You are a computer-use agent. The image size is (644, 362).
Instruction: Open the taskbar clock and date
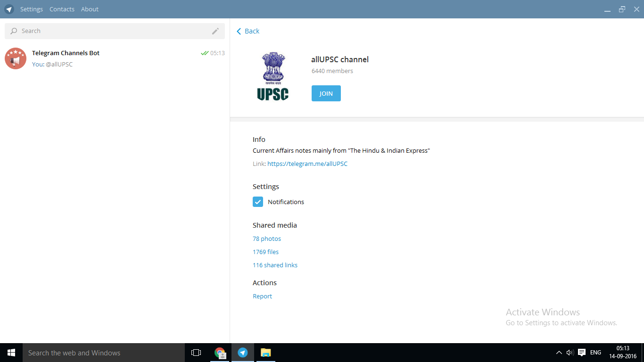(623, 352)
